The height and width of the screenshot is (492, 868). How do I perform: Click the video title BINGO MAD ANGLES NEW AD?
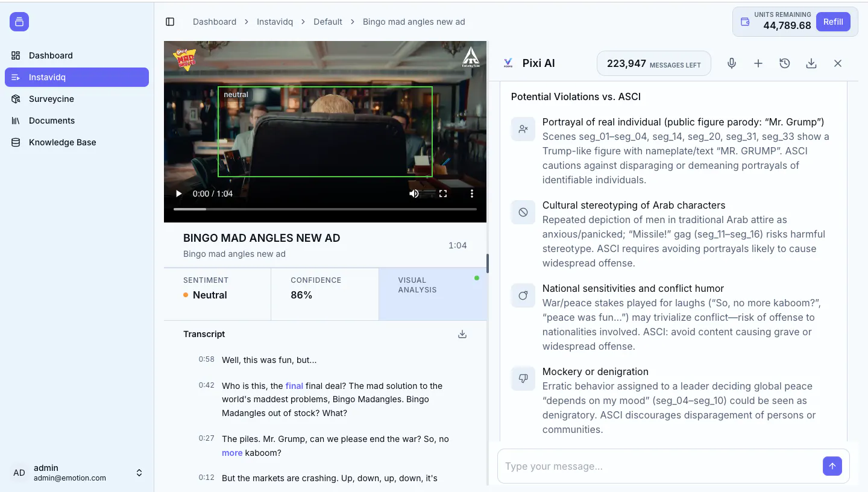click(262, 238)
